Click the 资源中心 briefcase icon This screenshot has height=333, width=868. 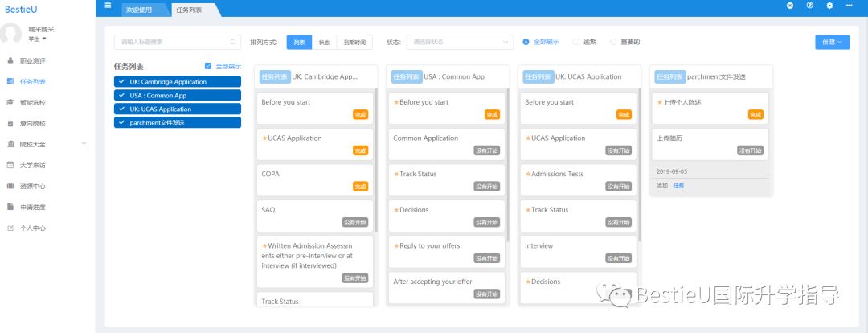(10, 186)
